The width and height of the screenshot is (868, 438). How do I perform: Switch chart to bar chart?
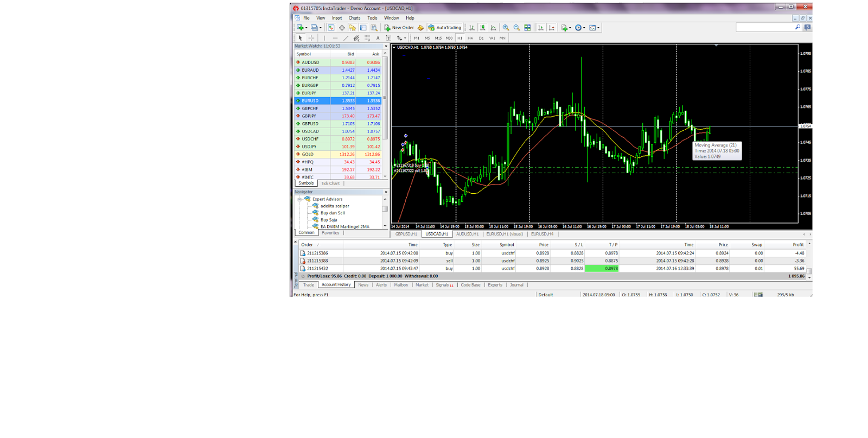[x=471, y=28]
